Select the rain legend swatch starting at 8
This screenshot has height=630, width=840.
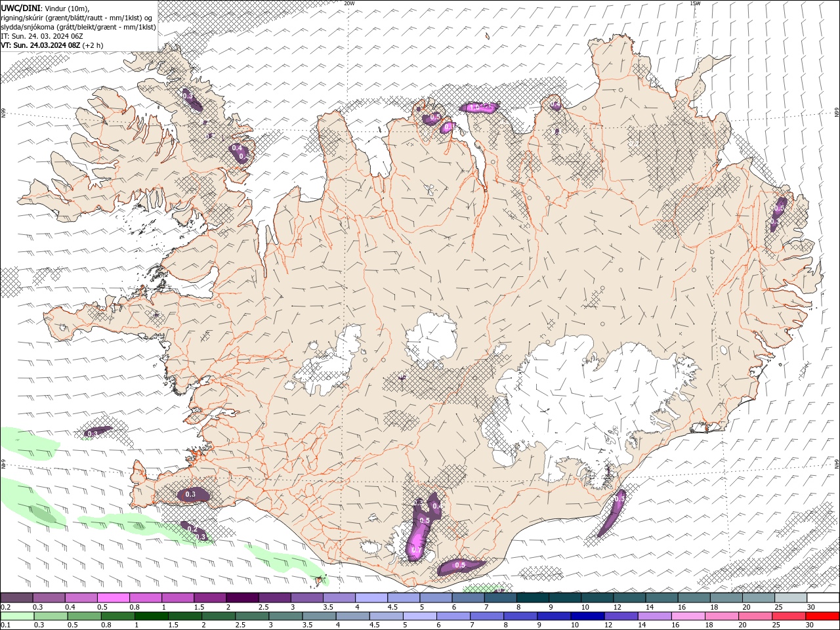[x=519, y=616]
